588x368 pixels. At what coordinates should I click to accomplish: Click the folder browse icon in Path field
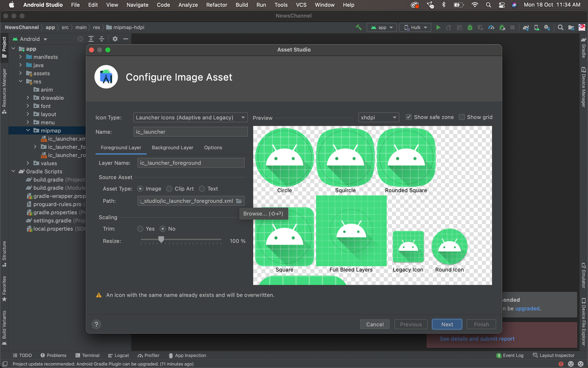click(x=239, y=201)
